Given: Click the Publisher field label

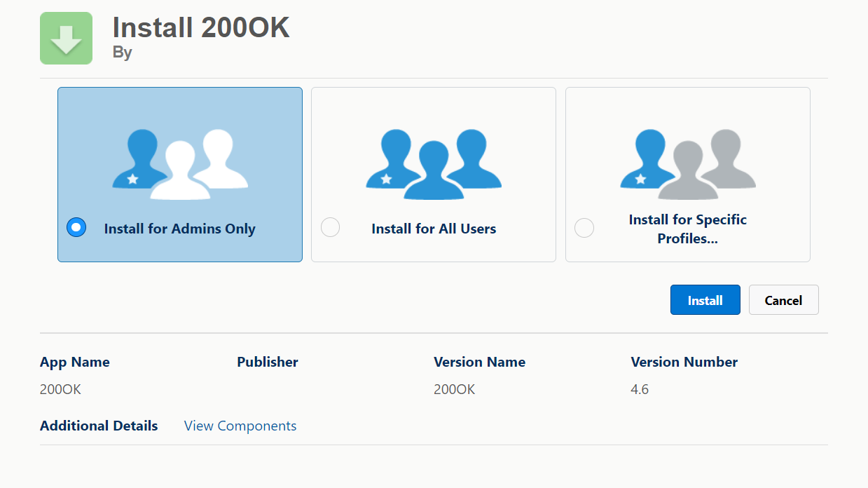Looking at the screenshot, I should [268, 362].
